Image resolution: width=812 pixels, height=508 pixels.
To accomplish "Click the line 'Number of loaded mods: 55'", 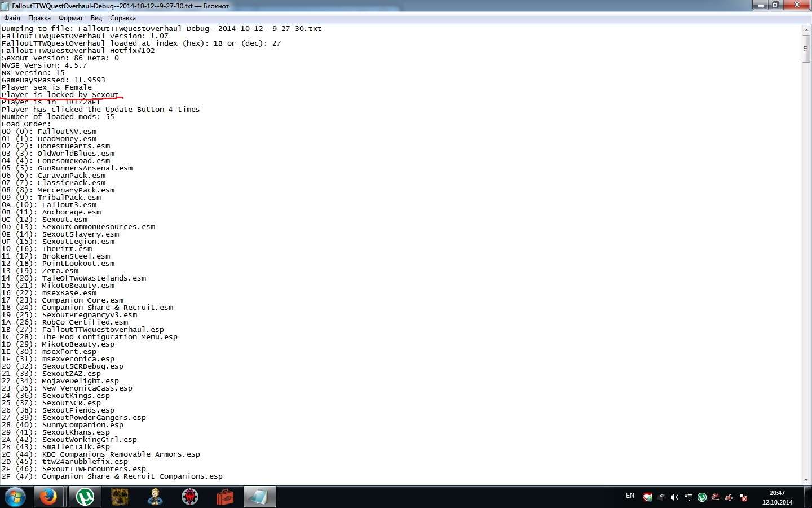I will [x=58, y=117].
